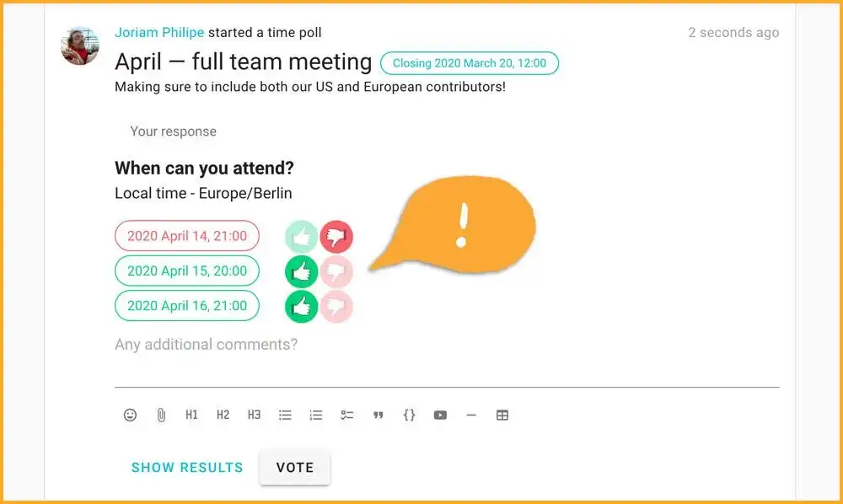Screen dimensions: 843x504
Task: Open Joriam Philipe's profile link
Action: click(159, 33)
